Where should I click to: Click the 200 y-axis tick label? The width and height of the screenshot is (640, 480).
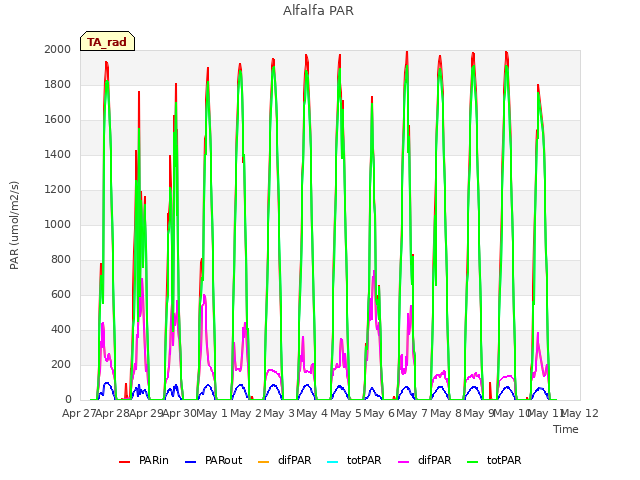[x=61, y=364]
